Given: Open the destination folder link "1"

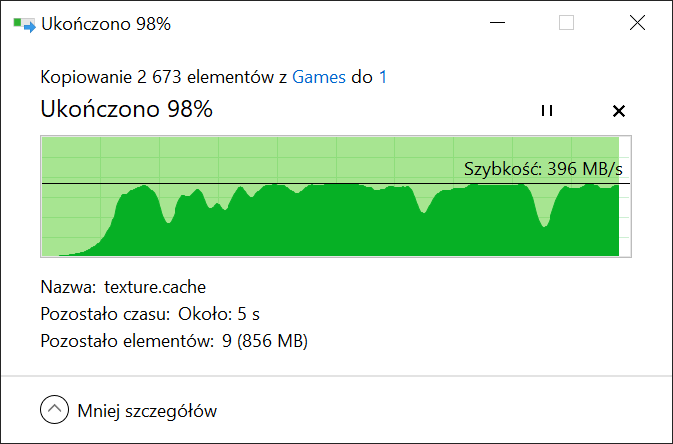Looking at the screenshot, I should pyautogui.click(x=383, y=77).
